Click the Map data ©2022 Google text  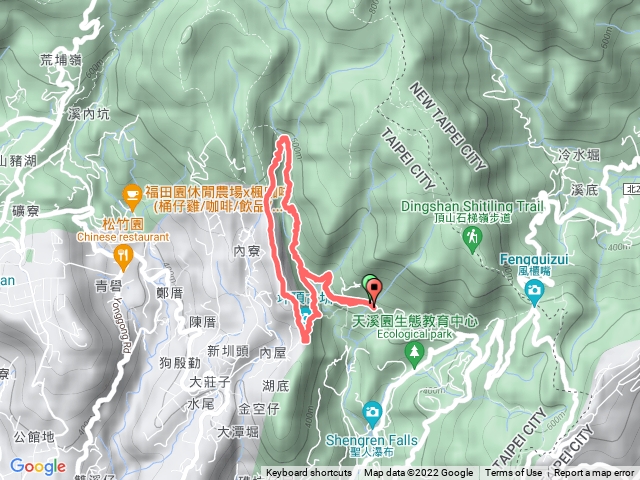coord(418,473)
